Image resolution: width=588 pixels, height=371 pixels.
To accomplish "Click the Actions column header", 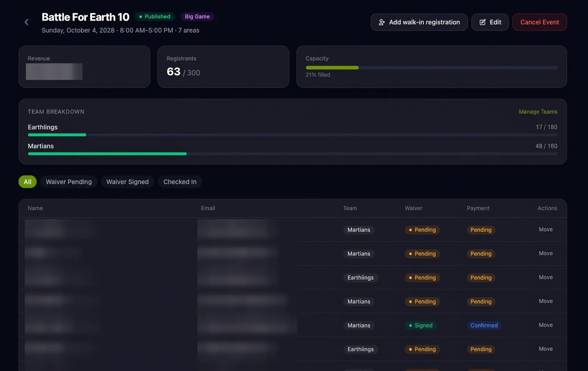I will [x=547, y=208].
